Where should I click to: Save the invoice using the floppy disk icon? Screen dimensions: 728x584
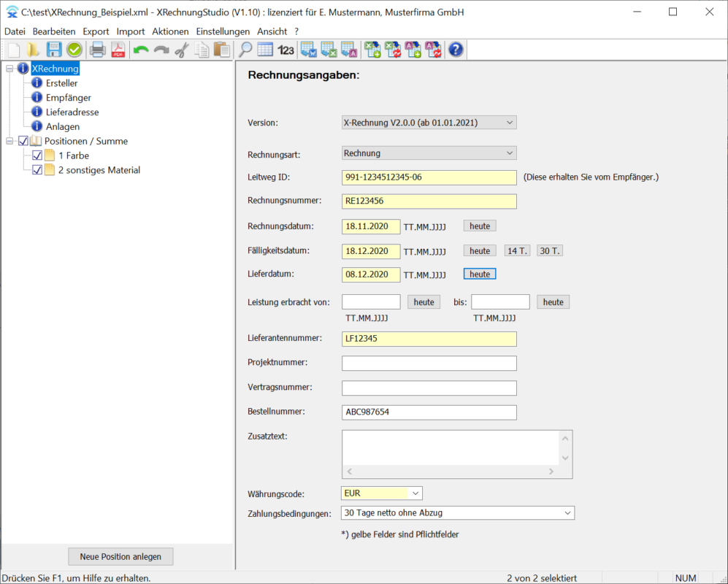tap(54, 50)
